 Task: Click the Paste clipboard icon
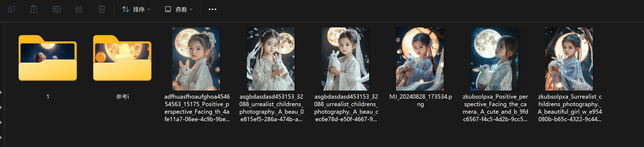coord(34,9)
